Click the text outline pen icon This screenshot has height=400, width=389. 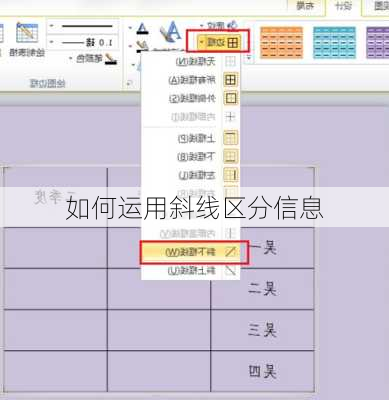coord(143,46)
